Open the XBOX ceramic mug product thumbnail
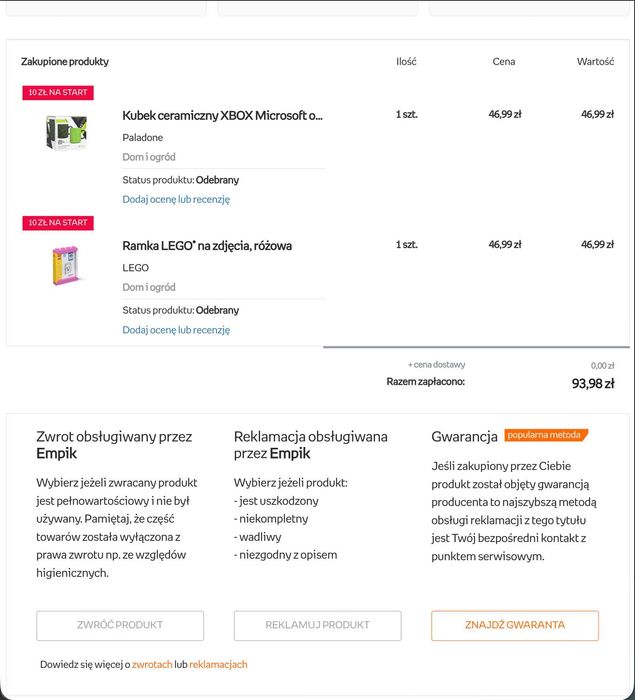The height and width of the screenshot is (700, 635). [x=66, y=133]
